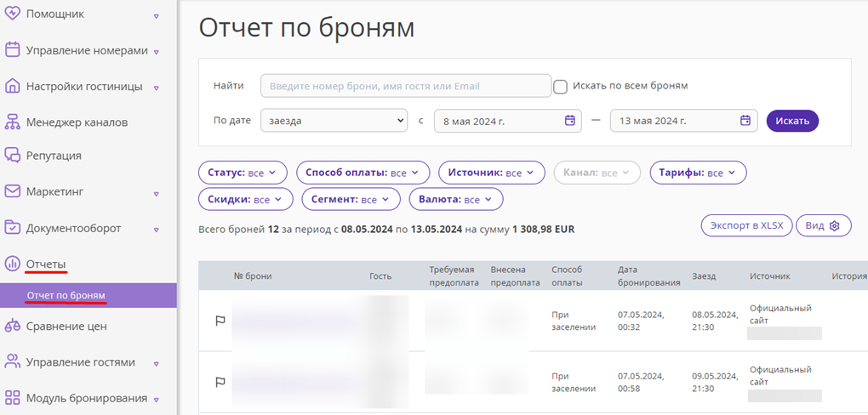Open the Канал filter dropdown

(597, 173)
